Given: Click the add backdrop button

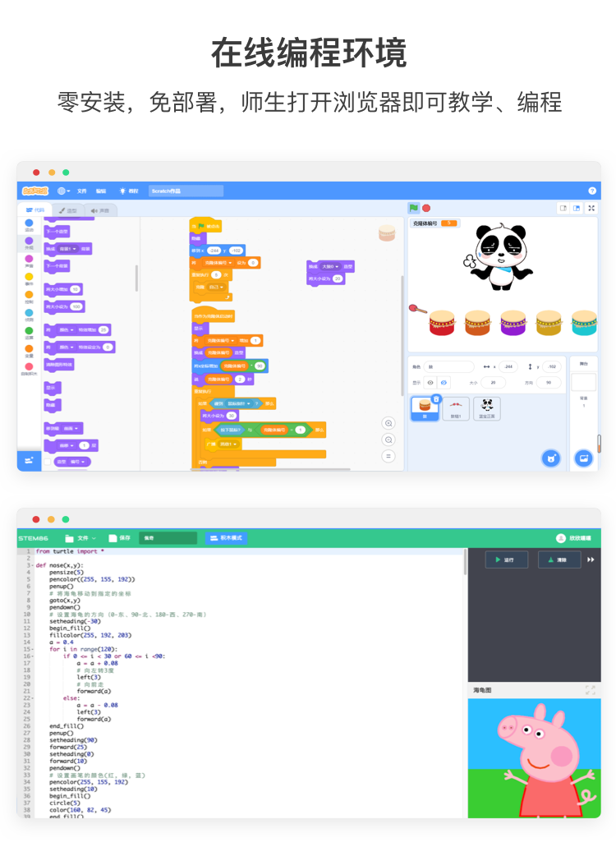Looking at the screenshot, I should 584,458.
